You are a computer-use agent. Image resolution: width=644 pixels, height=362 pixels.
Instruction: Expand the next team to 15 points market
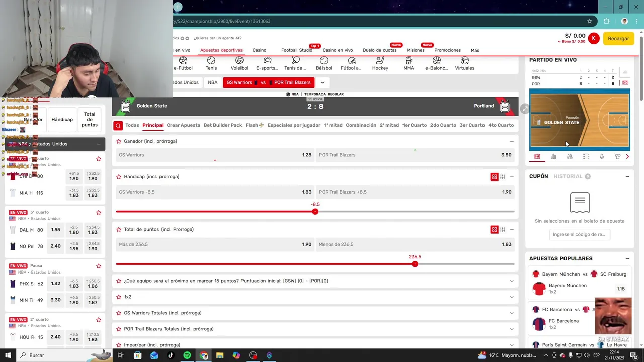click(x=512, y=281)
